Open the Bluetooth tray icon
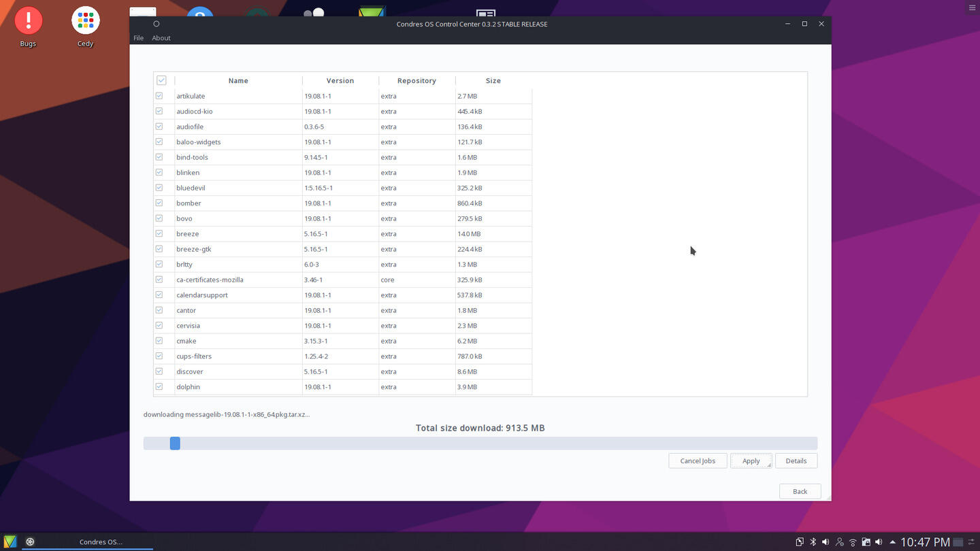 click(x=813, y=542)
